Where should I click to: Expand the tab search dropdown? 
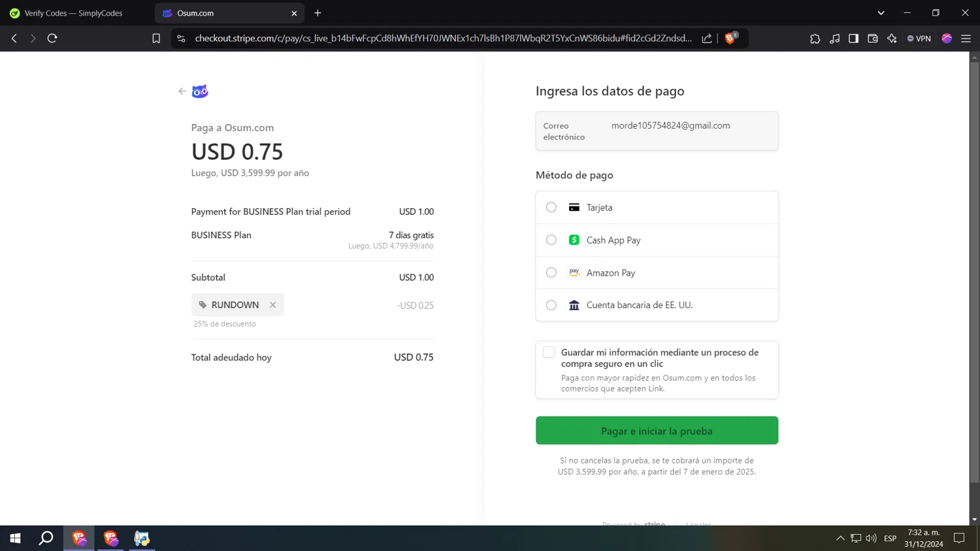(881, 13)
